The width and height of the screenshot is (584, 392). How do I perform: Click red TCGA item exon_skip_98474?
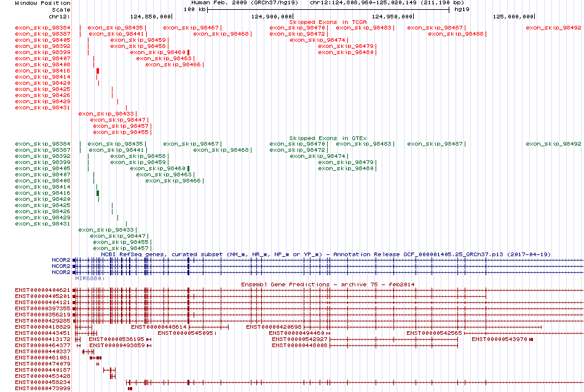[x=317, y=40]
